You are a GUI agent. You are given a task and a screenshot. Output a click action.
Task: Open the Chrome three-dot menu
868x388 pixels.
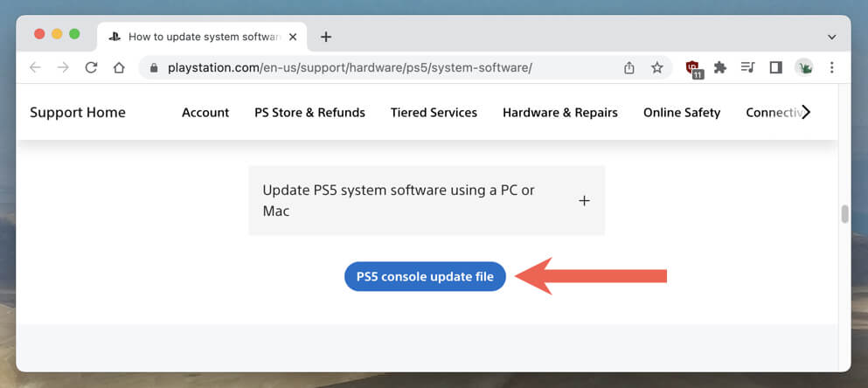coord(831,67)
